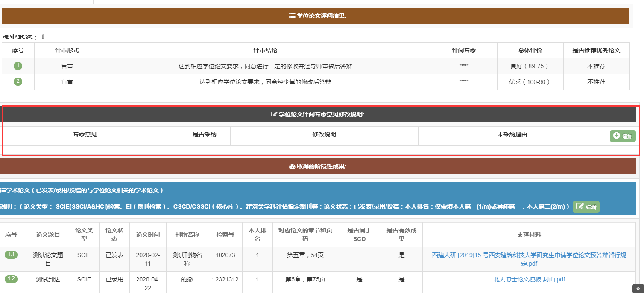Select the 测试论文题目 paper title cell

[x=48, y=259]
